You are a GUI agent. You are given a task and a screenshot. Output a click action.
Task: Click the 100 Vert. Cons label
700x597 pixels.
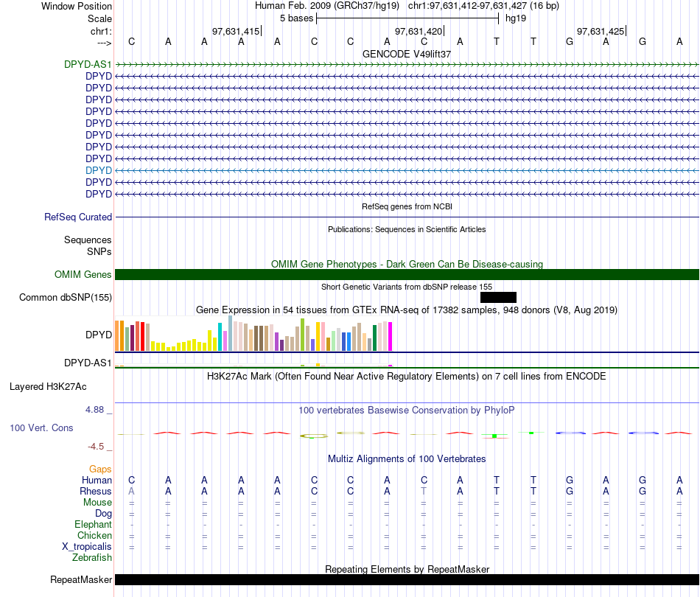(x=41, y=427)
